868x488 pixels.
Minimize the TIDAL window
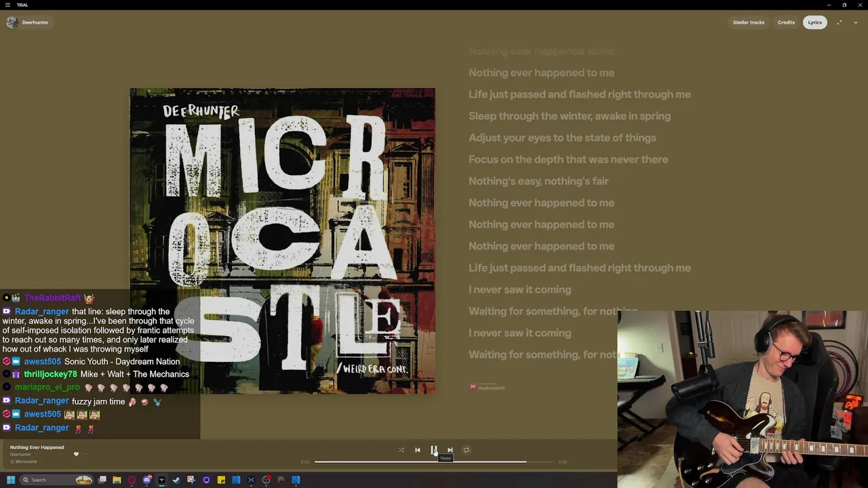[829, 5]
